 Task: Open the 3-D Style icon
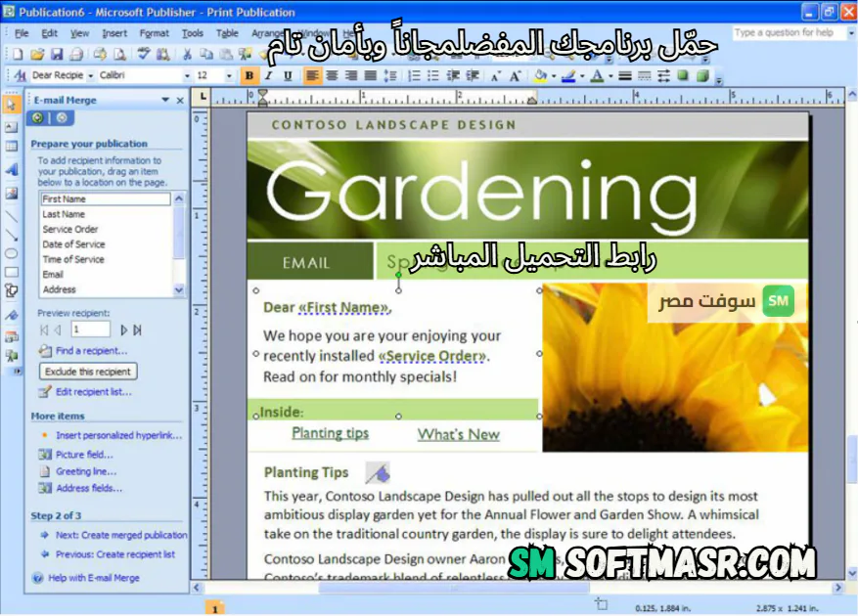[702, 75]
